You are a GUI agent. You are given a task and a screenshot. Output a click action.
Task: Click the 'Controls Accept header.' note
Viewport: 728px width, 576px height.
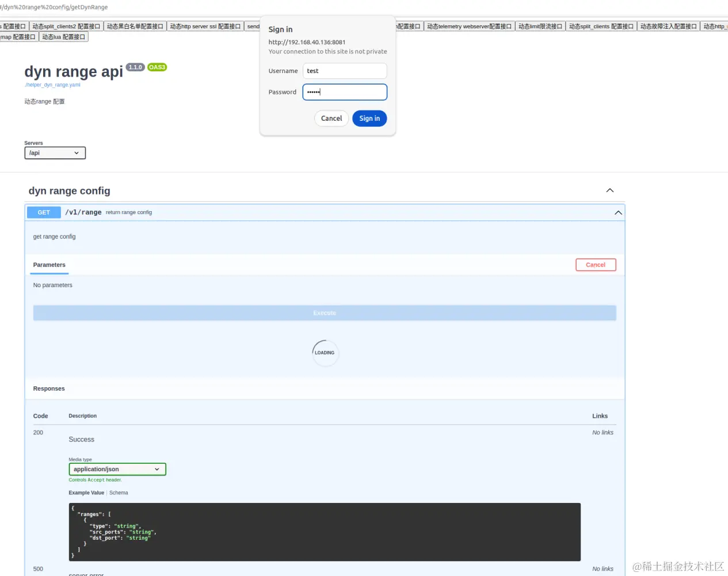(x=96, y=480)
